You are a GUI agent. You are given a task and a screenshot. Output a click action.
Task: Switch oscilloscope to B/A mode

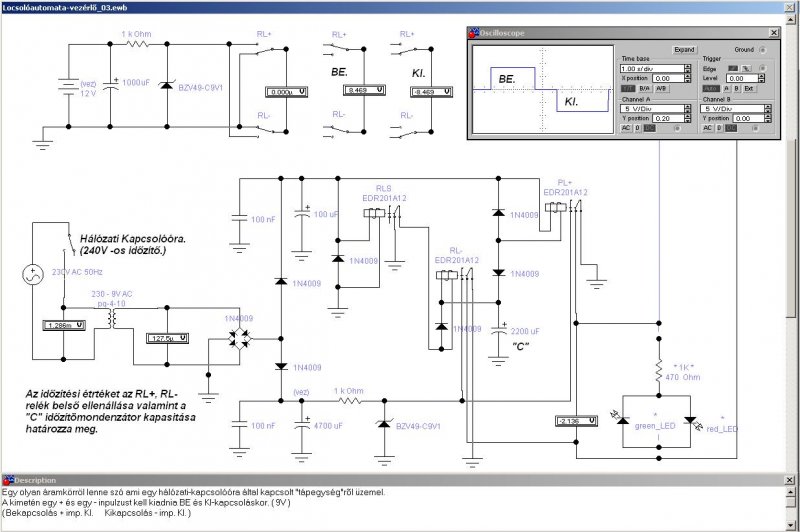644,88
